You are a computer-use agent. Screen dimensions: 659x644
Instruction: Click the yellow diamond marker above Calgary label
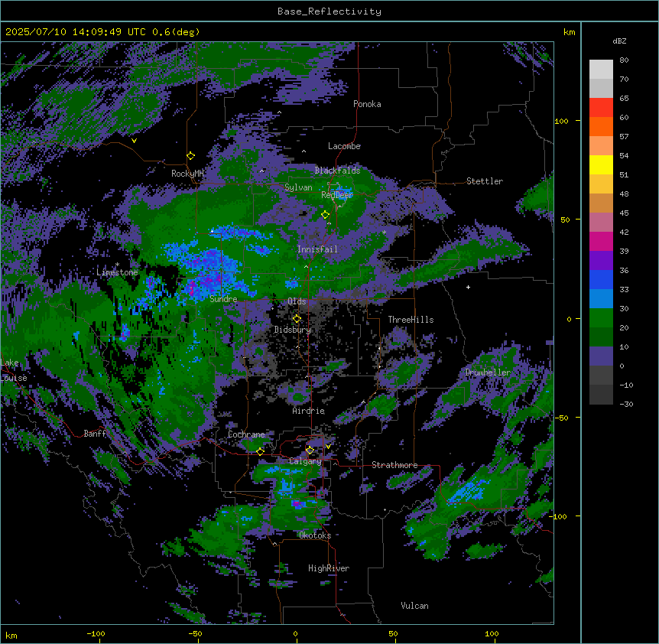point(310,450)
